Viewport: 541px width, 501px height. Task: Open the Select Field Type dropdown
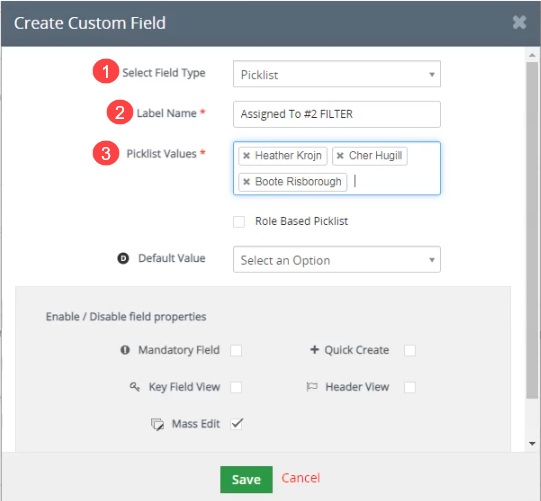click(x=337, y=74)
